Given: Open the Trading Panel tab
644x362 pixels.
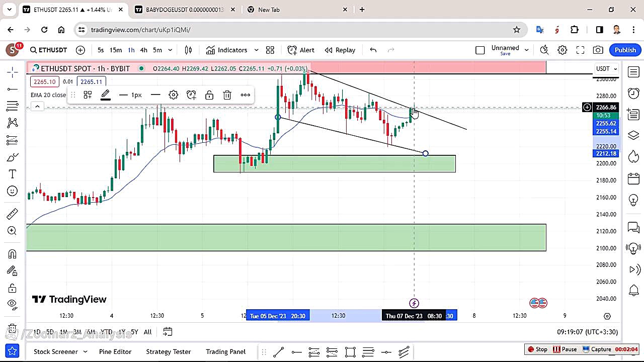Looking at the screenshot, I should point(225,351).
